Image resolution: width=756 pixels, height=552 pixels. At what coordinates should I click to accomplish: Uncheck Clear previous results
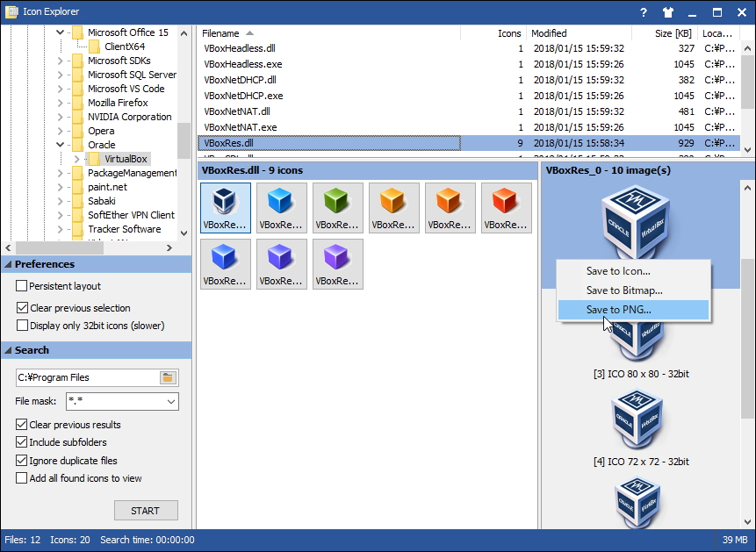(x=21, y=424)
